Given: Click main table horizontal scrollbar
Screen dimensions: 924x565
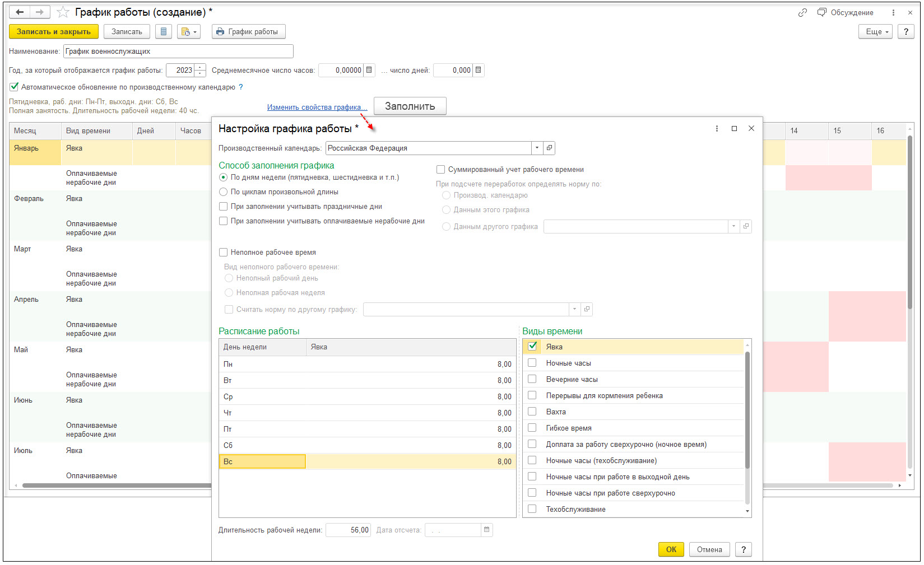Looking at the screenshot, I should tap(117, 485).
